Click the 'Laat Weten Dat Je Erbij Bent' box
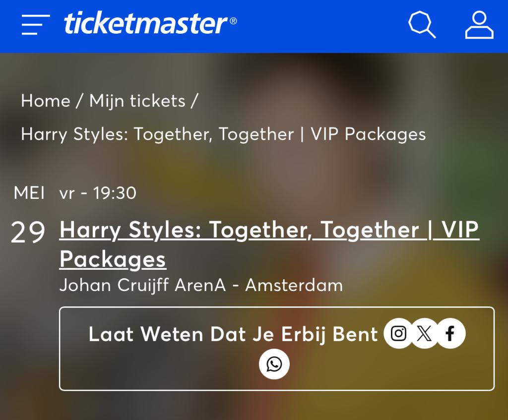 (232, 334)
